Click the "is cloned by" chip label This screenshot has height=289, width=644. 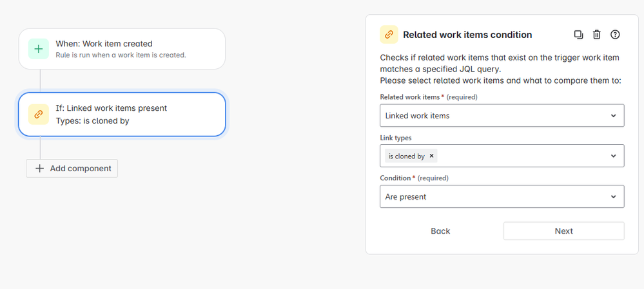click(406, 156)
